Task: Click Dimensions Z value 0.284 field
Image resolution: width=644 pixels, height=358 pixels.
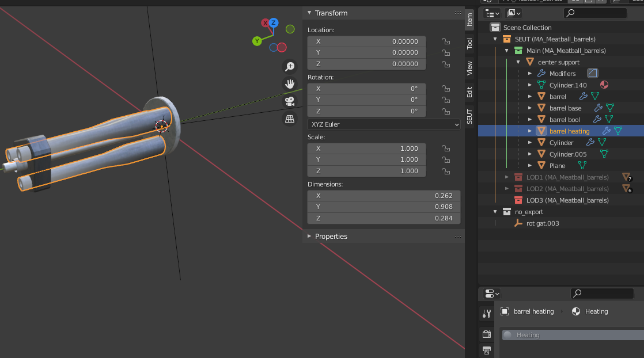Action: 384,218
